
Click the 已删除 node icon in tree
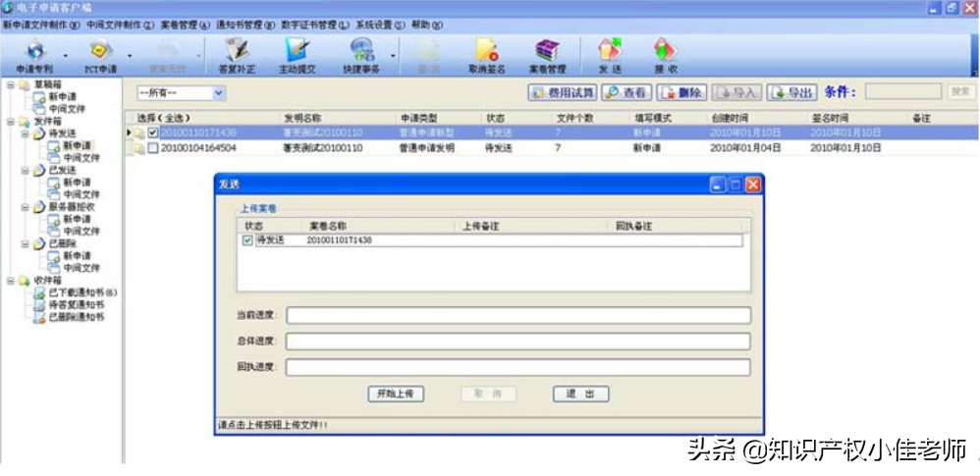[38, 243]
